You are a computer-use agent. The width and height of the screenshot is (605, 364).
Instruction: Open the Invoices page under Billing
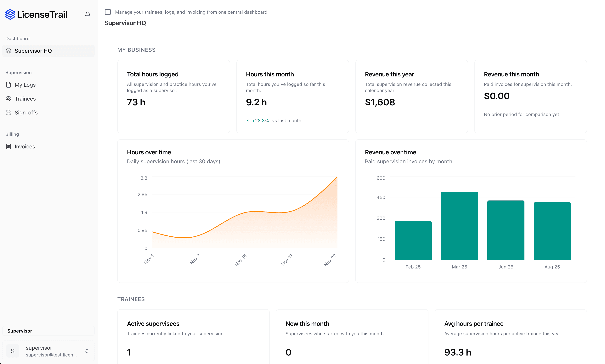tap(25, 146)
